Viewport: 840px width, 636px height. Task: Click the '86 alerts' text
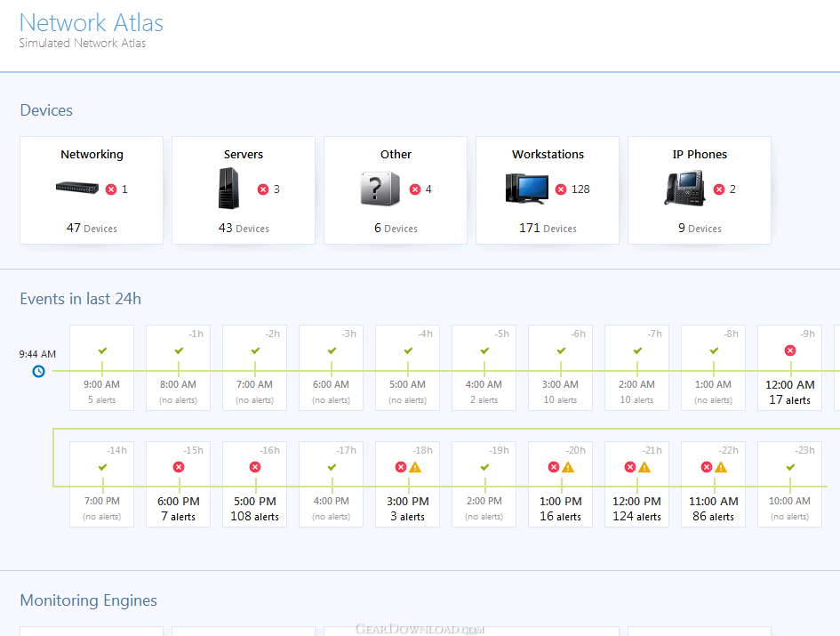(x=713, y=516)
